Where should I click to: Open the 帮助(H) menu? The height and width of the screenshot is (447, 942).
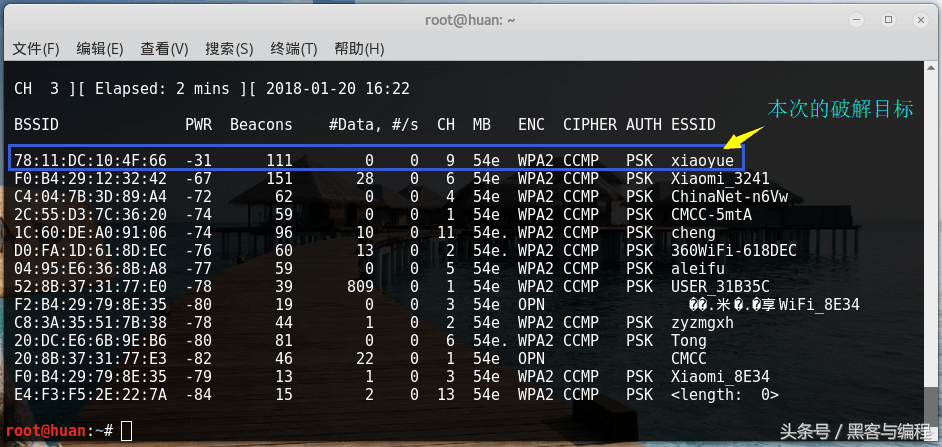tap(359, 48)
